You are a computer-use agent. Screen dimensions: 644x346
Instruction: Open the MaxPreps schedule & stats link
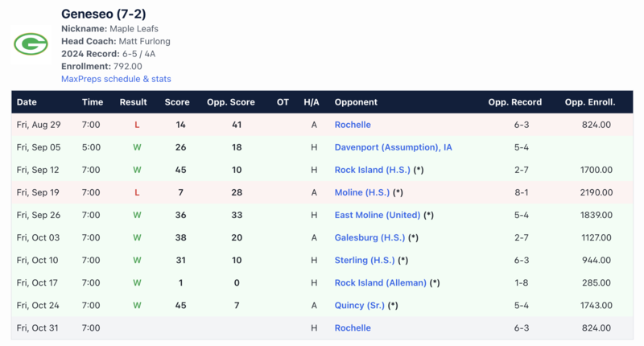click(116, 79)
